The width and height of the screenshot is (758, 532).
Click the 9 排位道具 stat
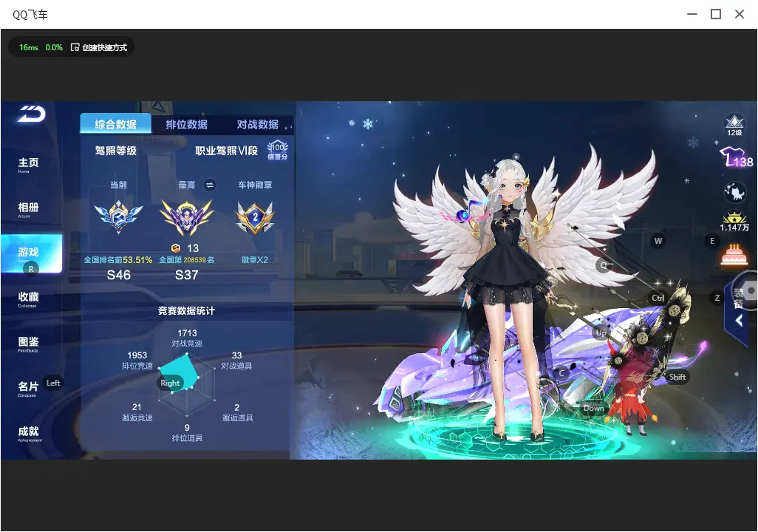click(x=187, y=432)
